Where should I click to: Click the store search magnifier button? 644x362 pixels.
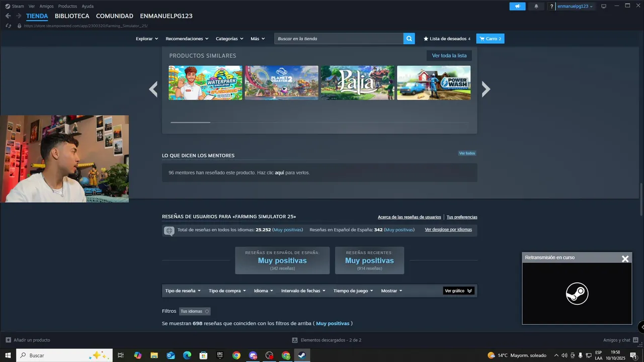click(410, 38)
